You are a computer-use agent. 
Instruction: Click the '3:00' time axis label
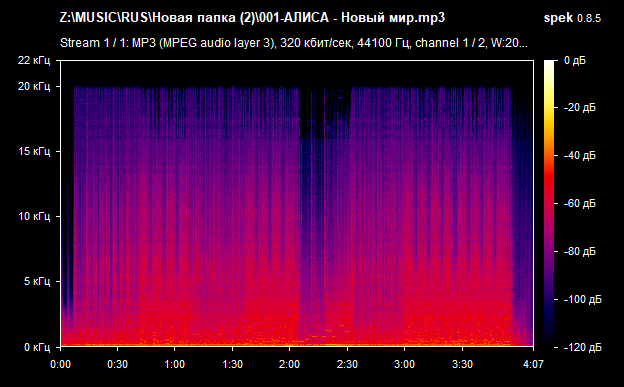pos(404,364)
